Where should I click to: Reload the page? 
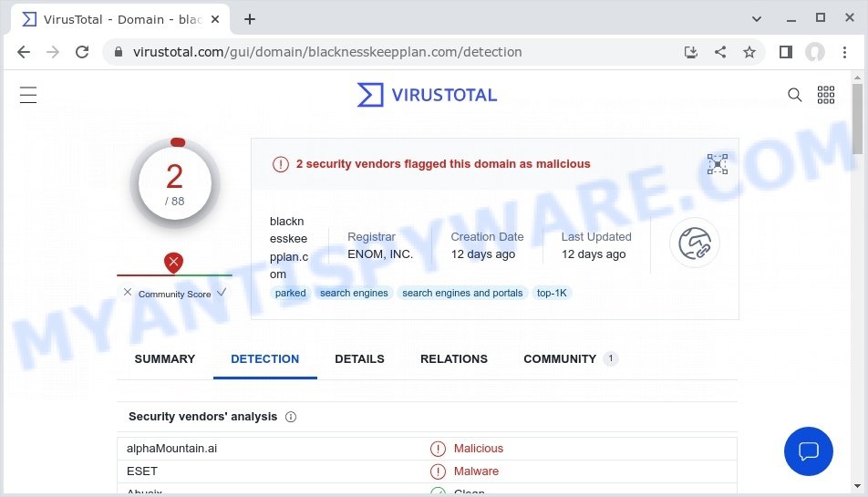(x=82, y=52)
